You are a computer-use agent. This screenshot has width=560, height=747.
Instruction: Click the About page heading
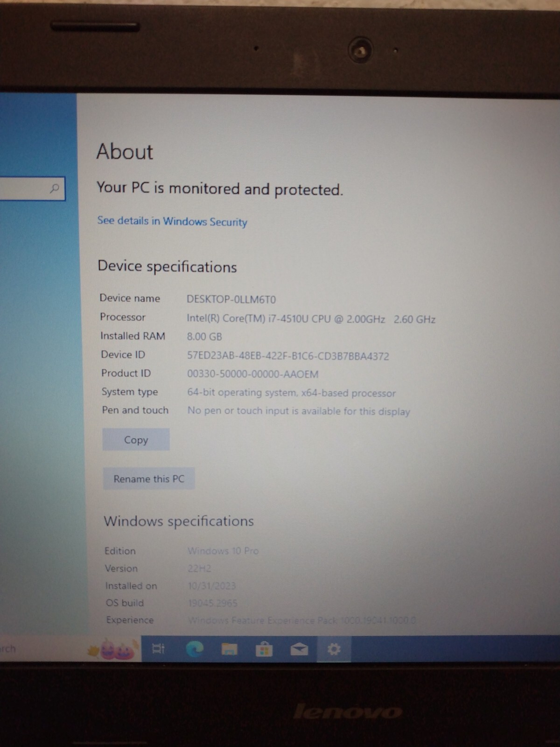(x=125, y=152)
